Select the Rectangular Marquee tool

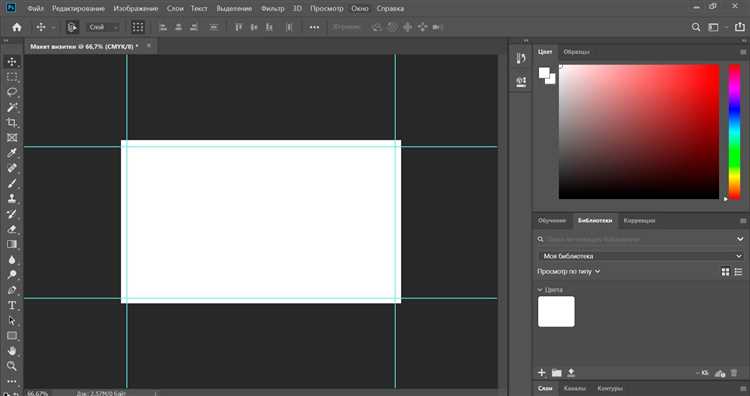12,77
